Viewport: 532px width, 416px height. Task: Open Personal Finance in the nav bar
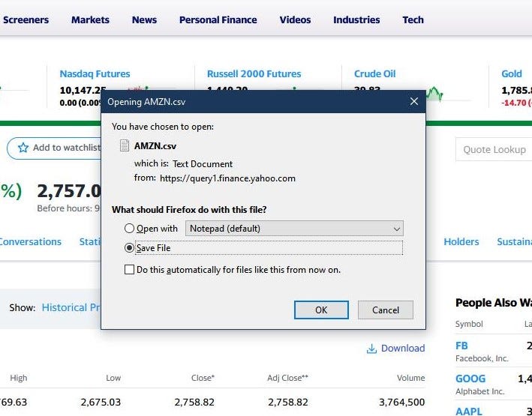218,20
